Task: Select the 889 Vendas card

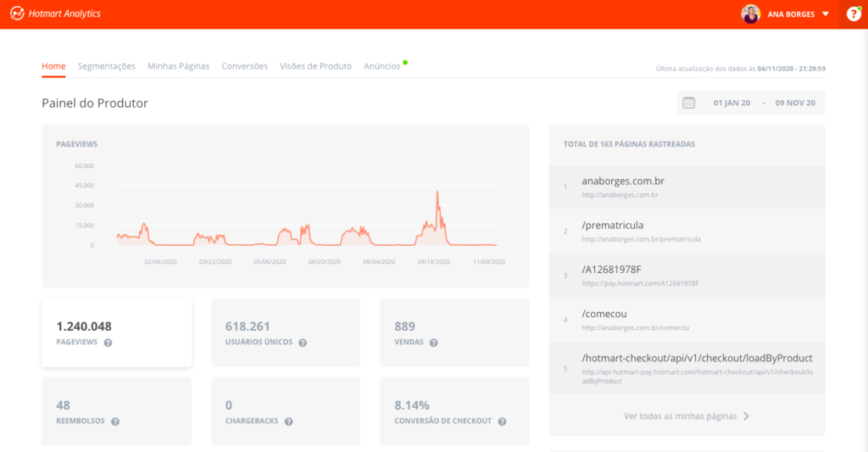Action: 454,332
